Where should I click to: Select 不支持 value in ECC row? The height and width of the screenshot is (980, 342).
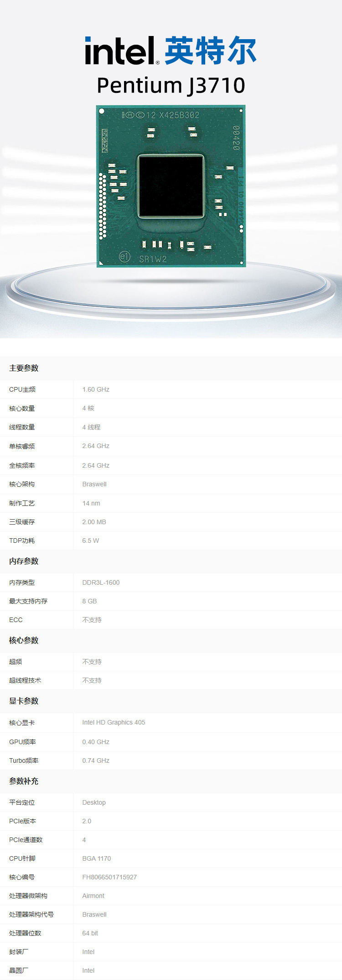click(x=92, y=620)
